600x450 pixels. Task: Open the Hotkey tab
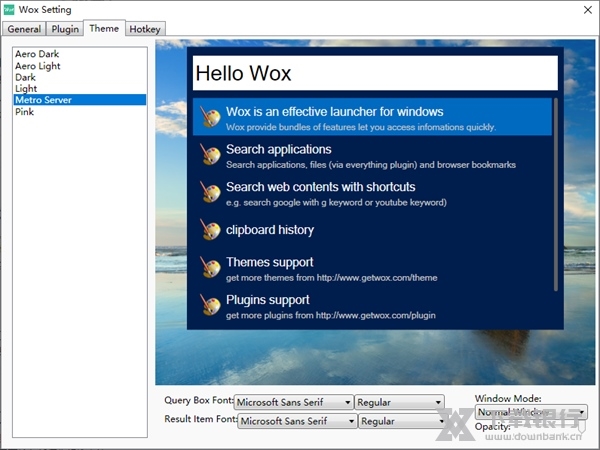[145, 29]
